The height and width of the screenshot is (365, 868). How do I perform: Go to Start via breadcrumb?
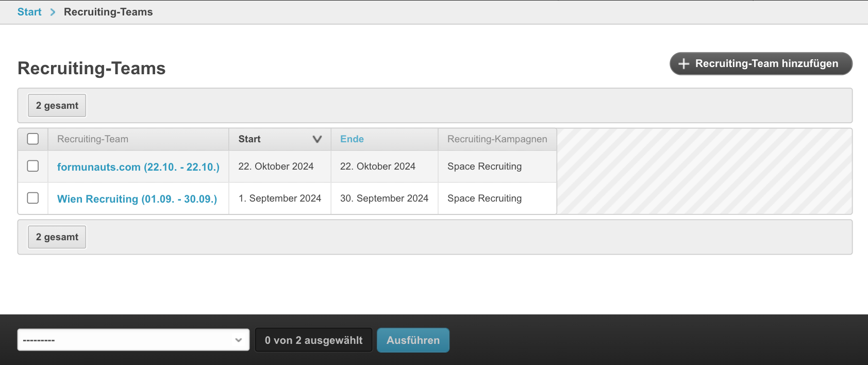(x=29, y=12)
